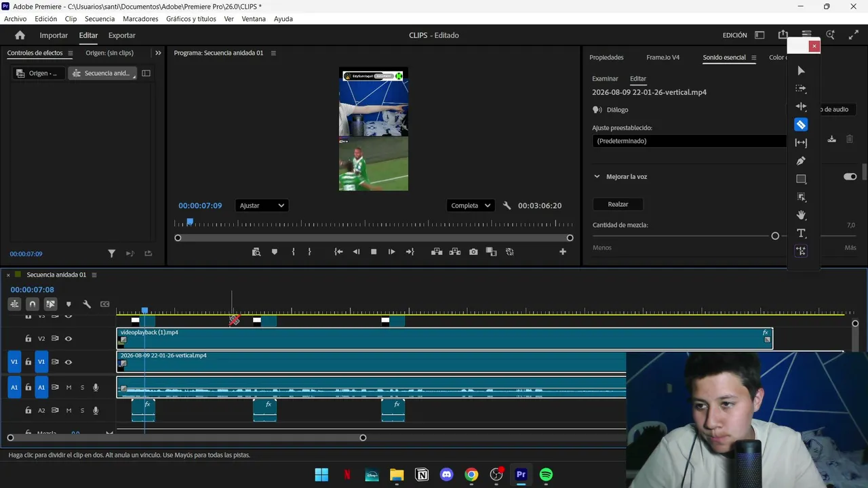Toggle captions track CC button
This screenshot has width=868, height=488.
coord(105,304)
